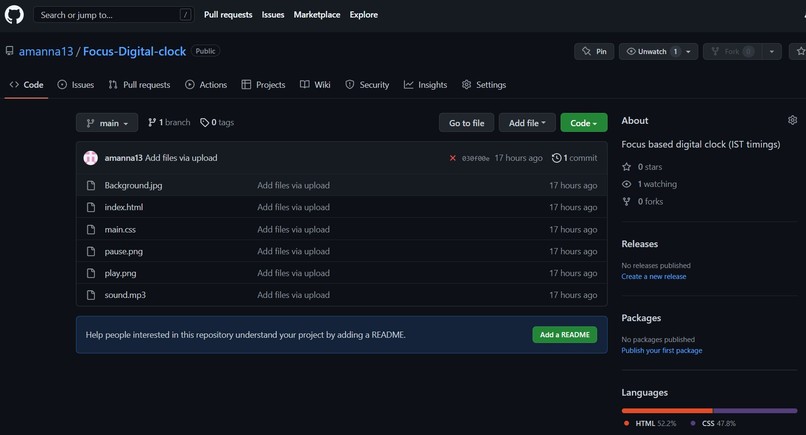Viewport: 806px width, 435px height.
Task: Click the fork icon next to 0 forks
Action: point(626,202)
